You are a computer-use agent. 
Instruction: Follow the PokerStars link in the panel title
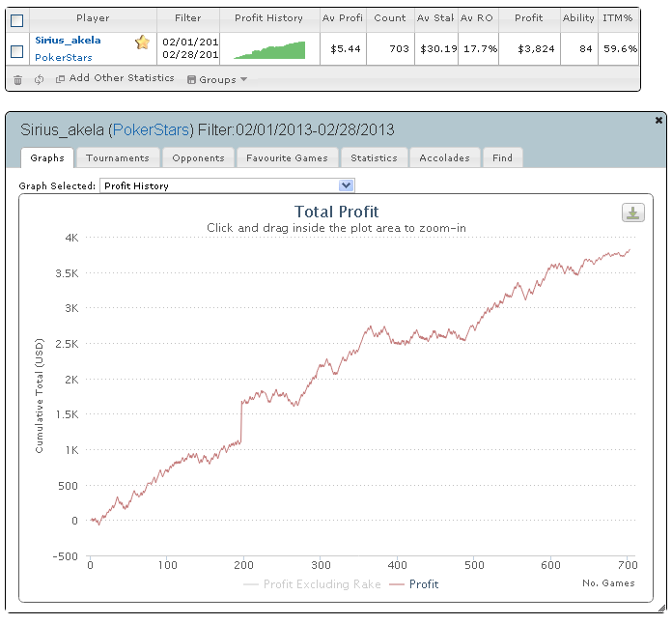point(153,129)
